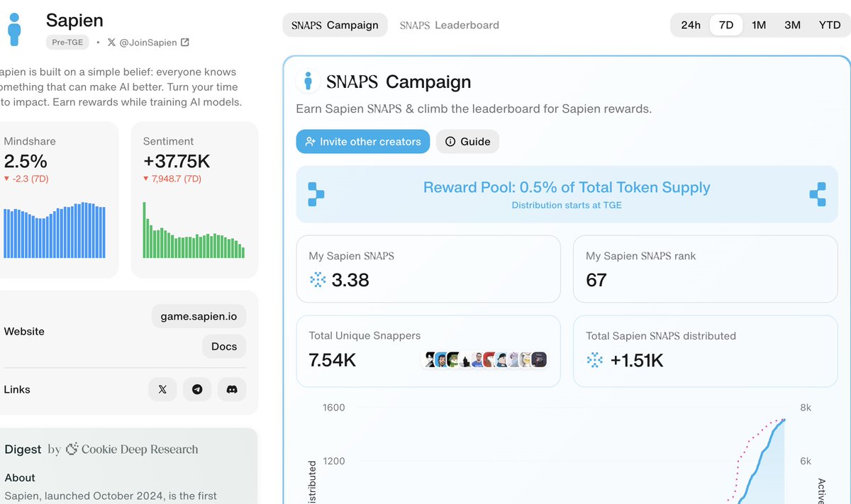Viewport: 851px width, 504px height.
Task: Click the Digest section heading
Action: (x=23, y=449)
